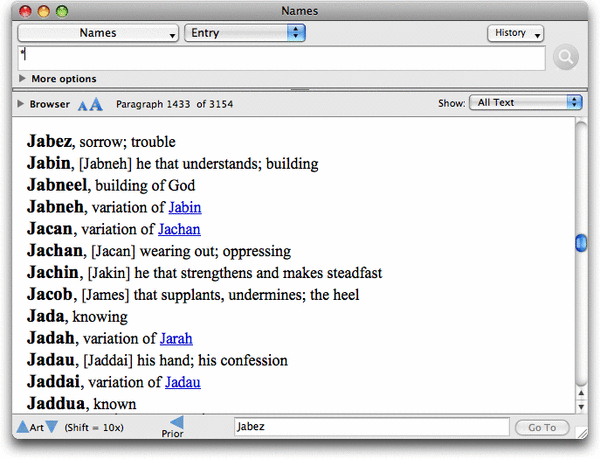Click the scroll down arrow of text pane

[580, 407]
